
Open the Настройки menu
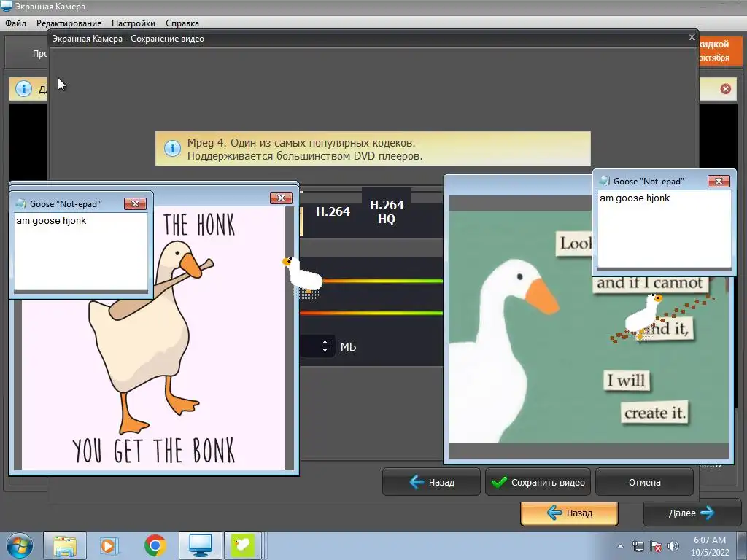click(x=133, y=23)
